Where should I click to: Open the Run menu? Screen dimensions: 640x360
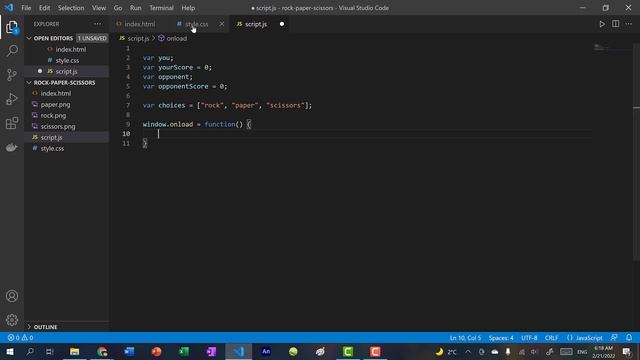[136, 8]
